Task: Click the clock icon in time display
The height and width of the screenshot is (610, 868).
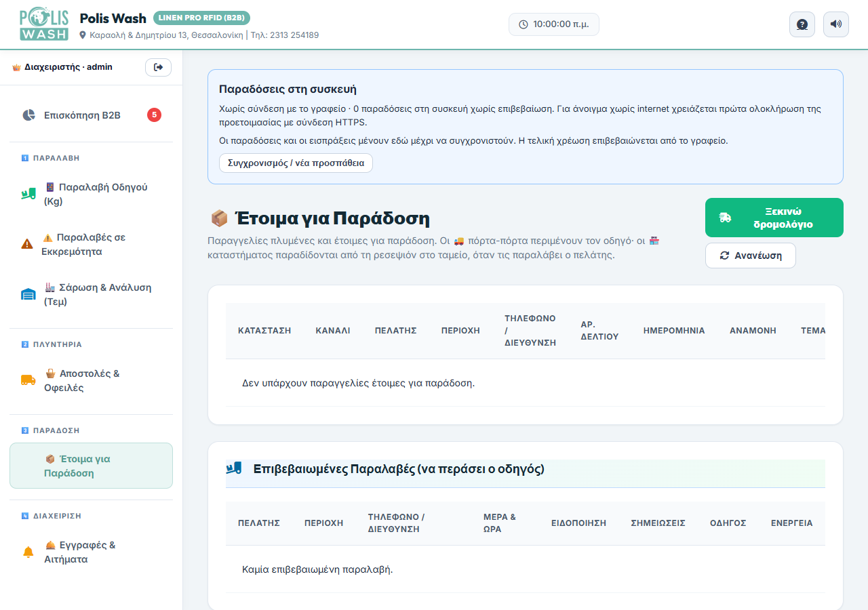Action: point(524,24)
